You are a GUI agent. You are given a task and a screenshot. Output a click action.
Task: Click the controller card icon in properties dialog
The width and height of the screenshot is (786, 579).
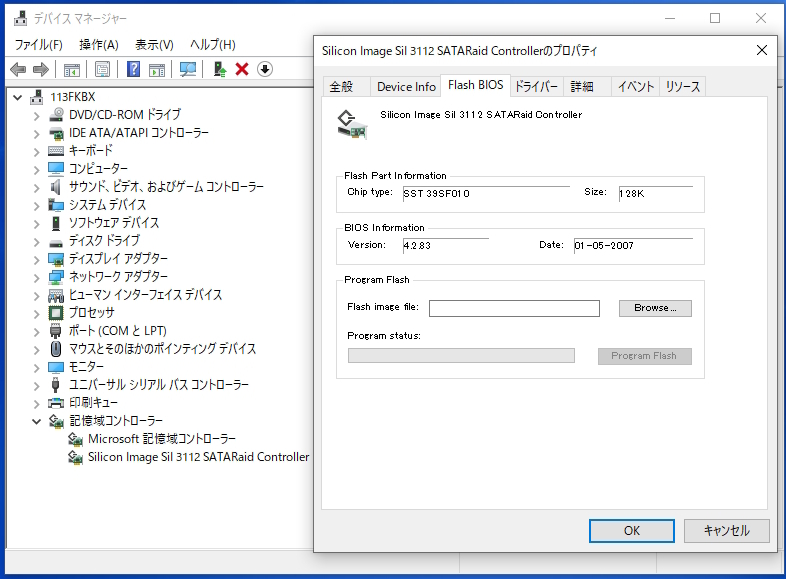tap(352, 125)
